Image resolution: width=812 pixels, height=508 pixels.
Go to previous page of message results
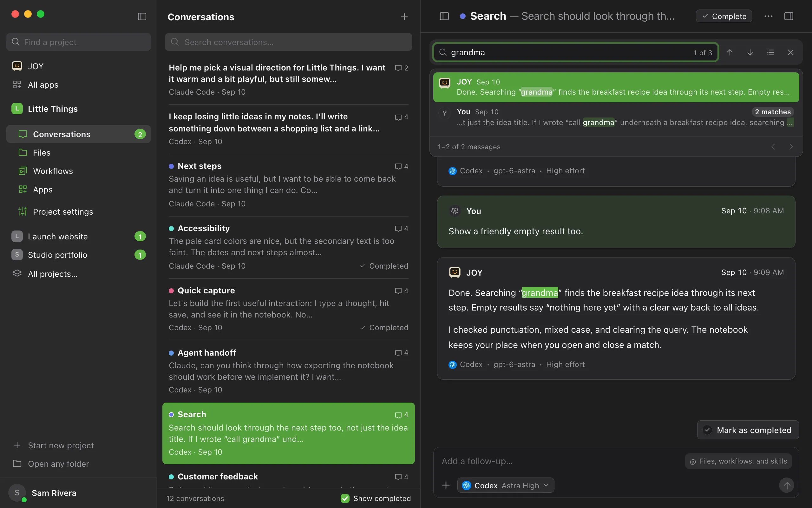pyautogui.click(x=773, y=147)
